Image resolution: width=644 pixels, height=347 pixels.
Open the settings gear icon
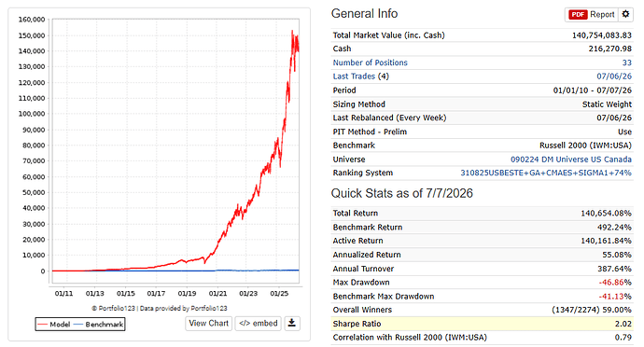point(625,14)
